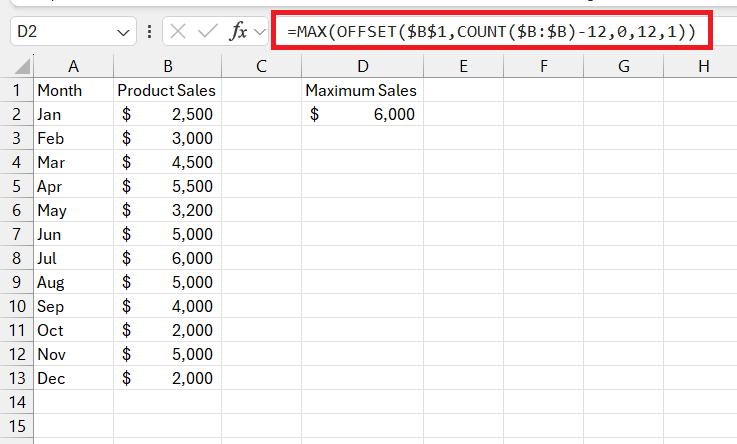The width and height of the screenshot is (737, 444).
Task: Select column B header
Action: click(x=167, y=66)
